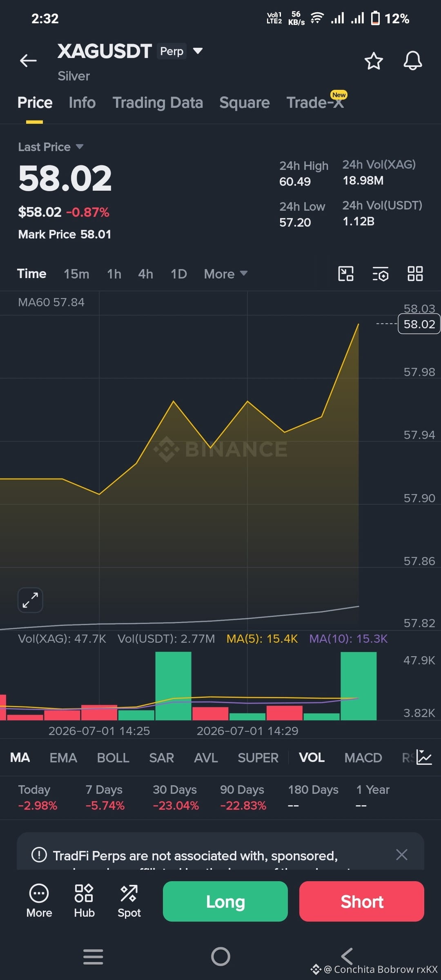Switch to the Info tab

coord(82,102)
